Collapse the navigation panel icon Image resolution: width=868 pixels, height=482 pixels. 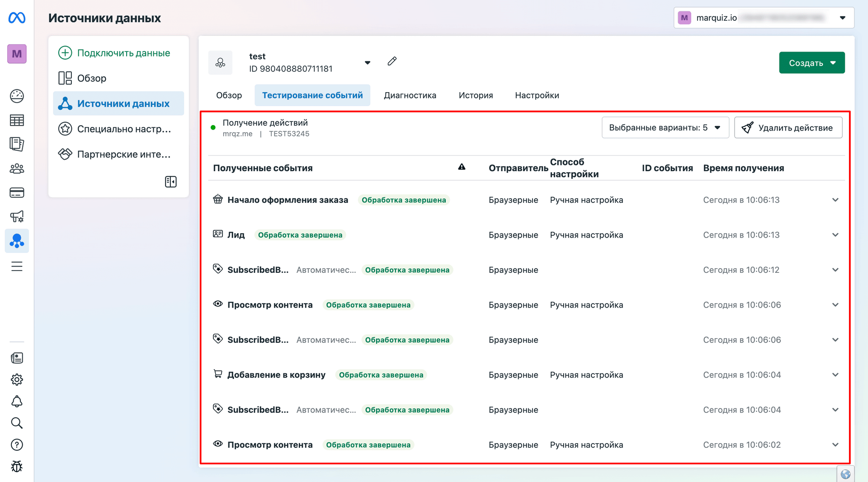[x=171, y=182]
